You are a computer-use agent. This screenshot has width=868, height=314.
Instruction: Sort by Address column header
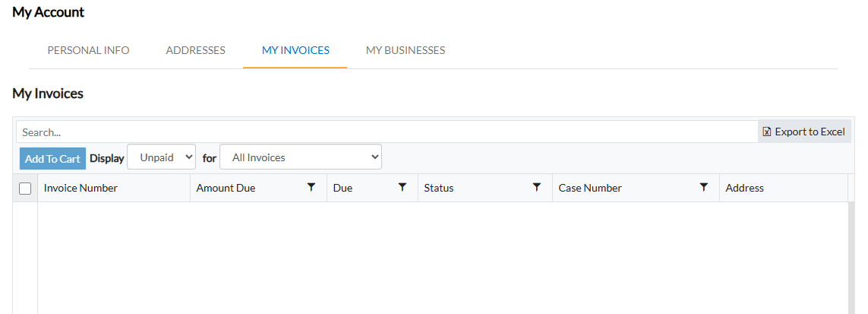[x=744, y=188]
